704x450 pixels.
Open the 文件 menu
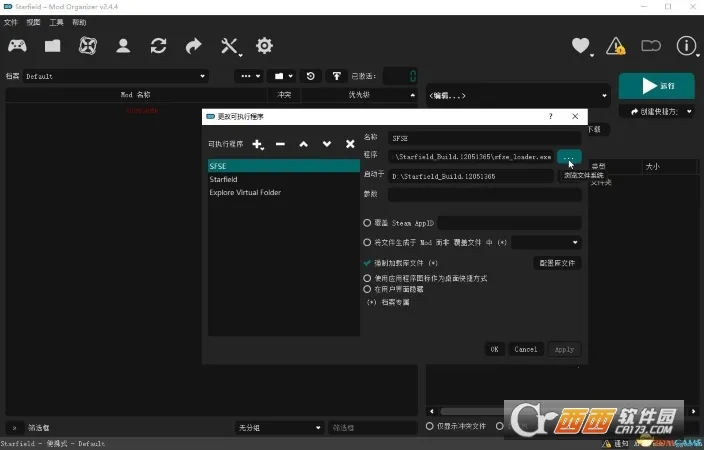[x=12, y=22]
